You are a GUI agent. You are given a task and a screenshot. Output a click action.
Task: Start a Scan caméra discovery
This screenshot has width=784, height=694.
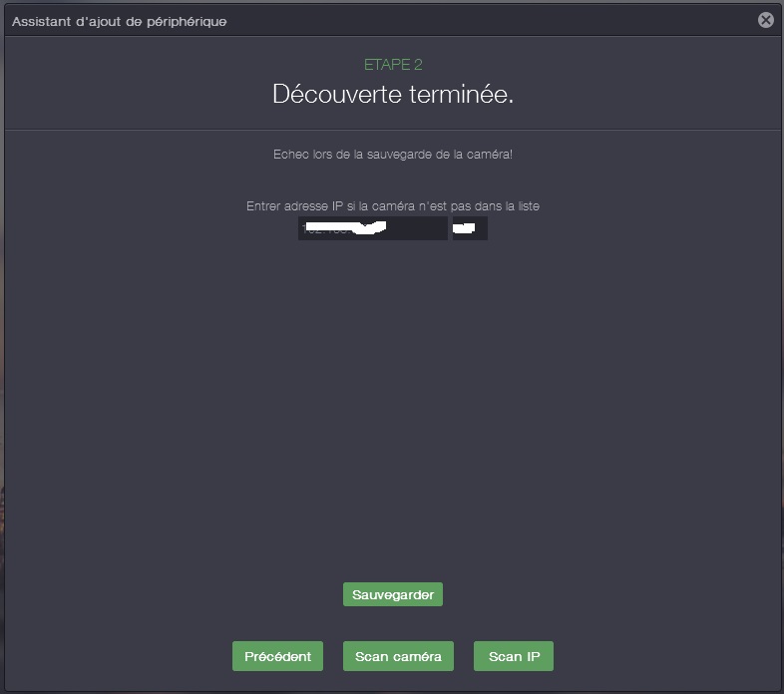398,656
